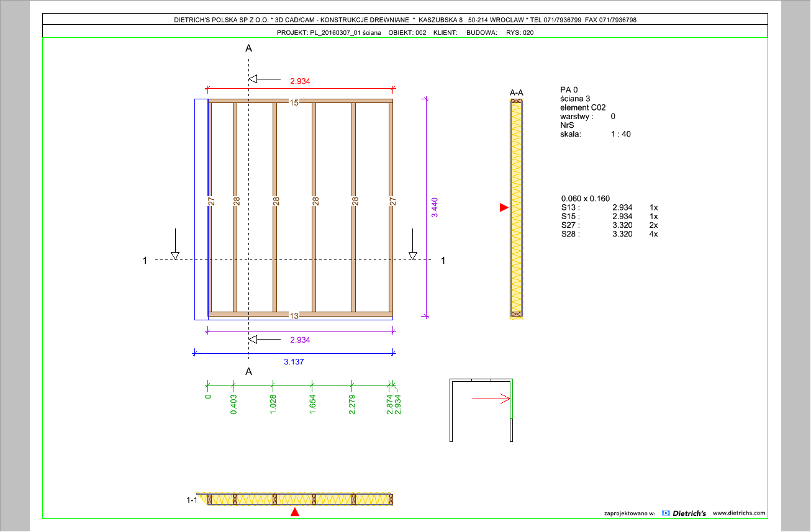This screenshot has width=811, height=532.
Task: Click the 1-1 section view label
Action: point(192,500)
